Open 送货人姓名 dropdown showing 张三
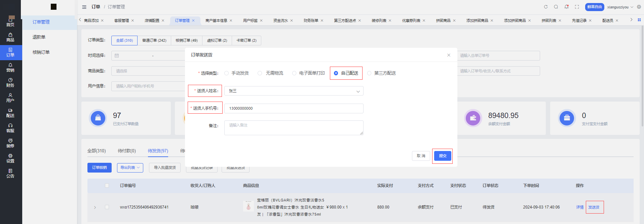Screen dimensions: 644x224 [x=294, y=91]
